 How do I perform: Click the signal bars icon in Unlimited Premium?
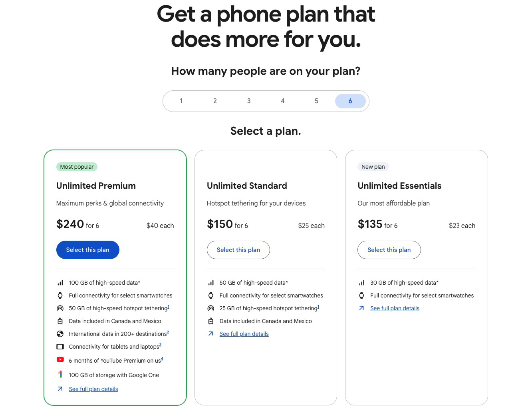(60, 283)
